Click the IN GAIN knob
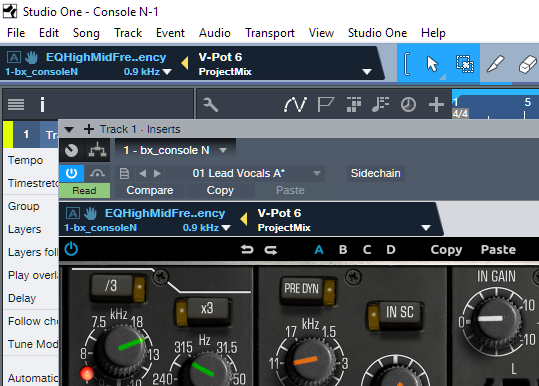 coord(496,320)
